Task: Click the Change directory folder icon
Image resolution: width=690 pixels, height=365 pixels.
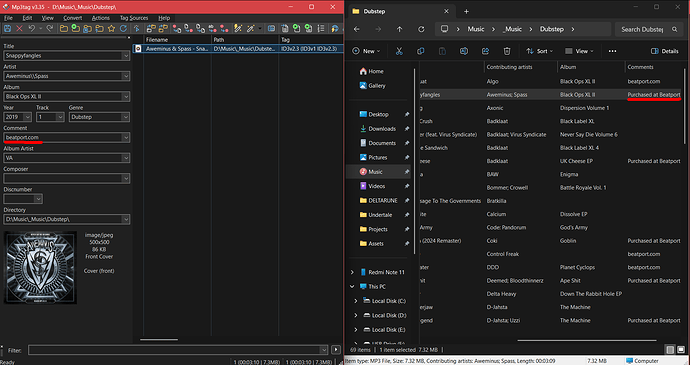Action: pyautogui.click(x=64, y=29)
